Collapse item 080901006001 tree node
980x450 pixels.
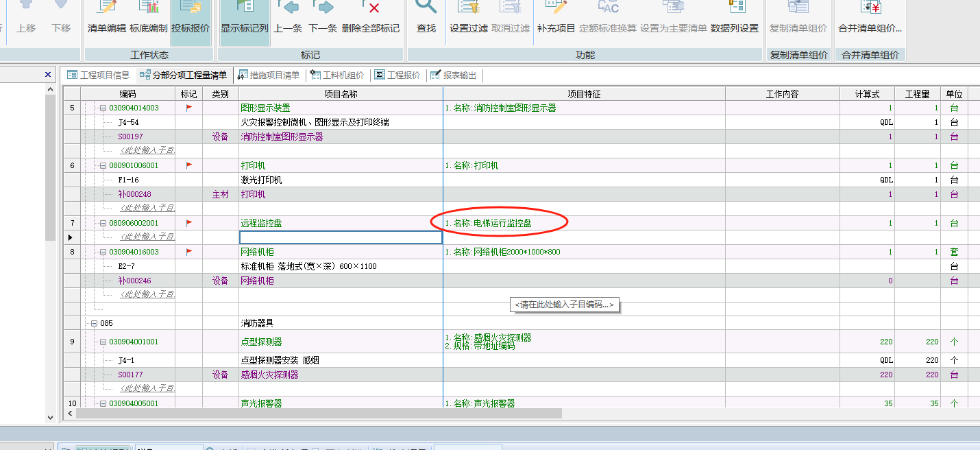pyautogui.click(x=103, y=165)
